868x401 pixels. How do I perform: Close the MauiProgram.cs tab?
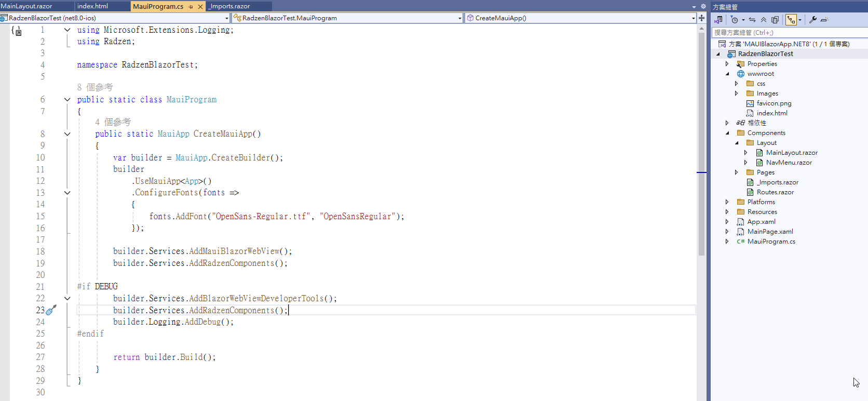tap(200, 7)
